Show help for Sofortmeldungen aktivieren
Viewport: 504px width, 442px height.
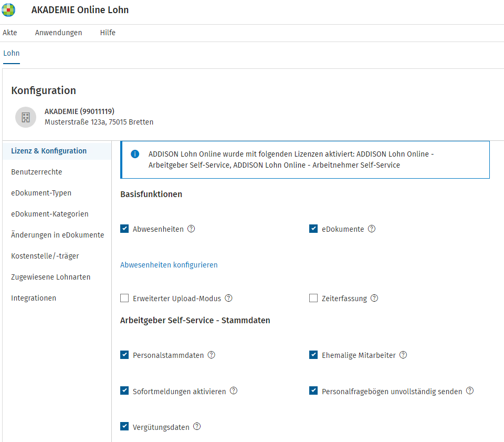click(x=234, y=391)
